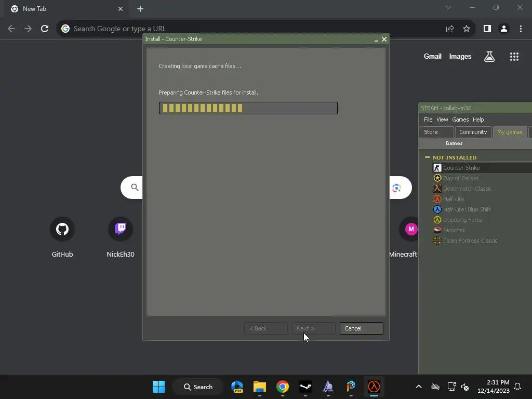Switch to the Steam Store tab

tap(436, 132)
